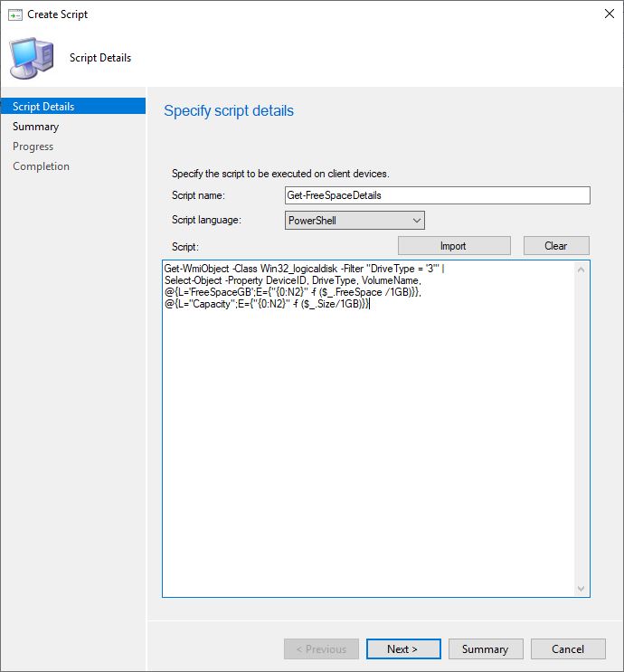Open the Script language PowerShell dropdown
Image resolution: width=624 pixels, height=672 pixels.
click(355, 221)
